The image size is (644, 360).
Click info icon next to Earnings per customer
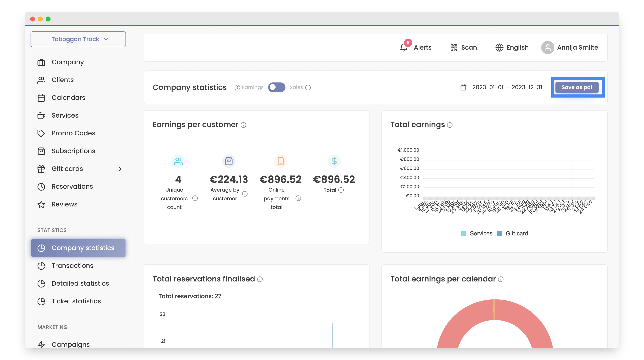pyautogui.click(x=243, y=125)
